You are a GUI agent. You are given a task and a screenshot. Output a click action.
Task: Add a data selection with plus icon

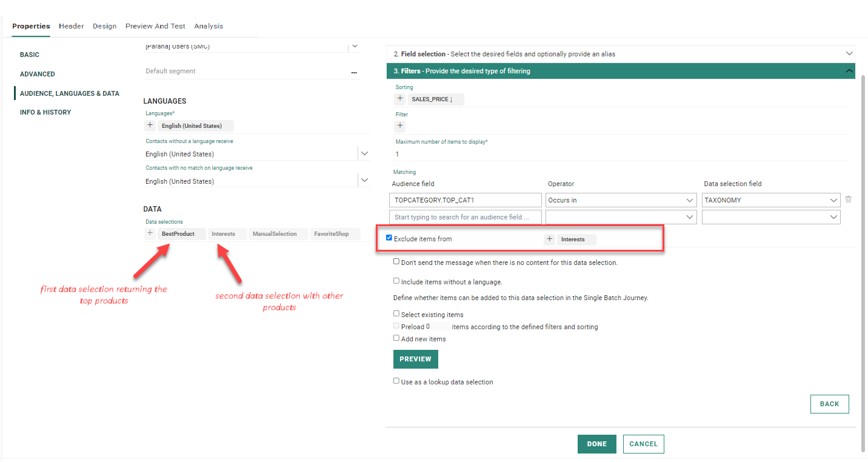[150, 233]
